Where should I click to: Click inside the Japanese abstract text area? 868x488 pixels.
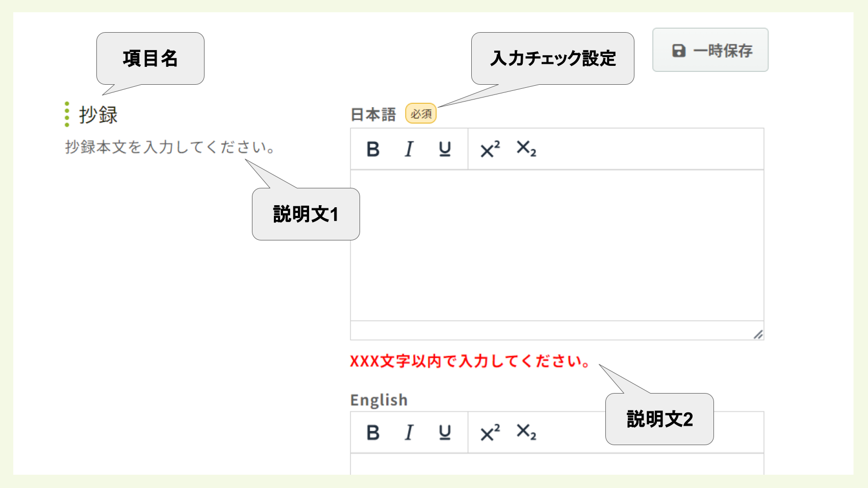point(556,245)
